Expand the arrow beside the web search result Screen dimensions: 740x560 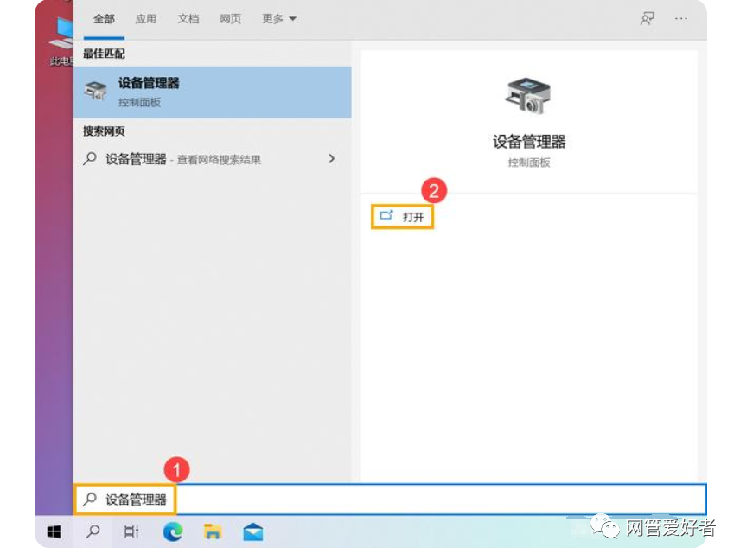point(331,159)
